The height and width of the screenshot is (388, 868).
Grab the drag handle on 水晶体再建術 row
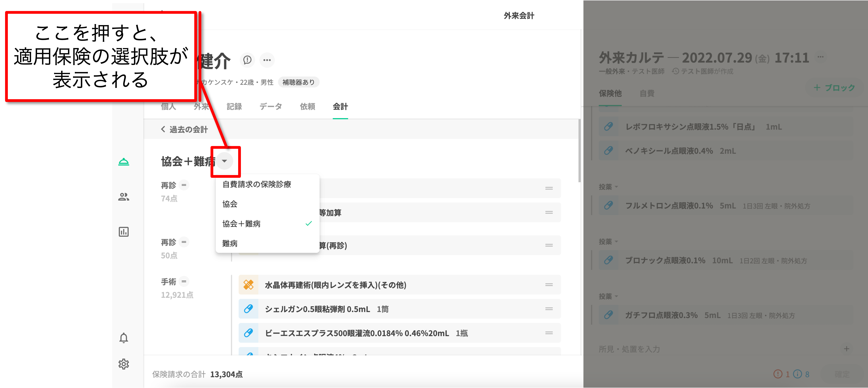coord(549,285)
